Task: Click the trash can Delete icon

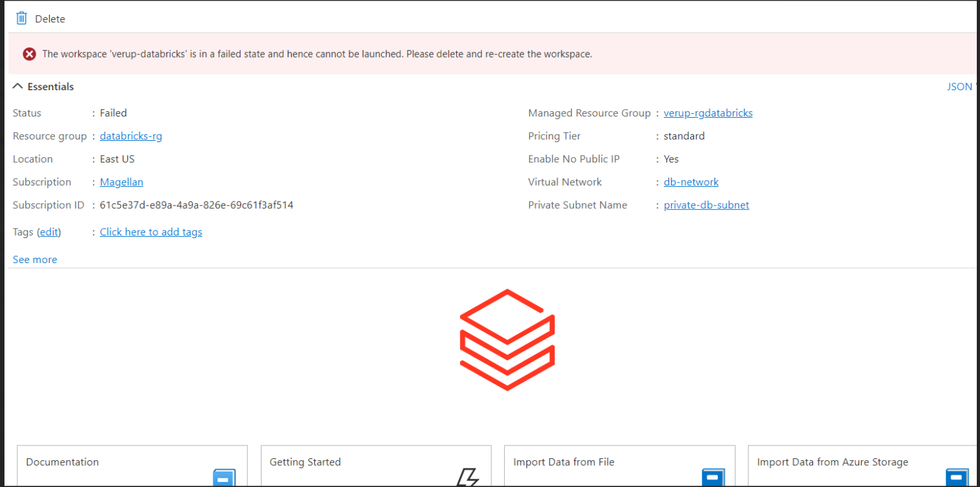Action: 21,18
